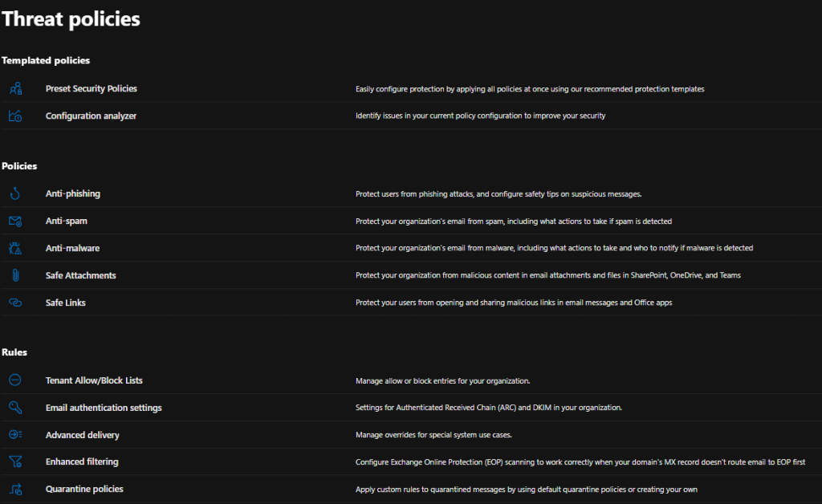822x504 pixels.
Task: Open the Anti-spam policy
Action: coord(67,221)
